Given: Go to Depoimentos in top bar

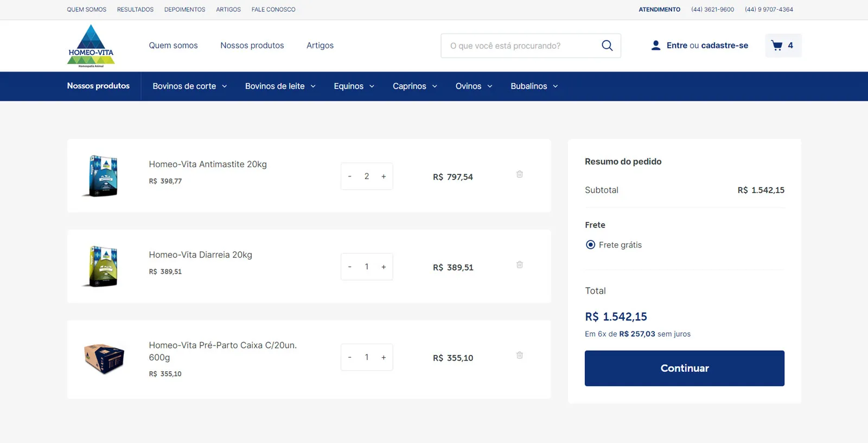Looking at the screenshot, I should [x=184, y=10].
